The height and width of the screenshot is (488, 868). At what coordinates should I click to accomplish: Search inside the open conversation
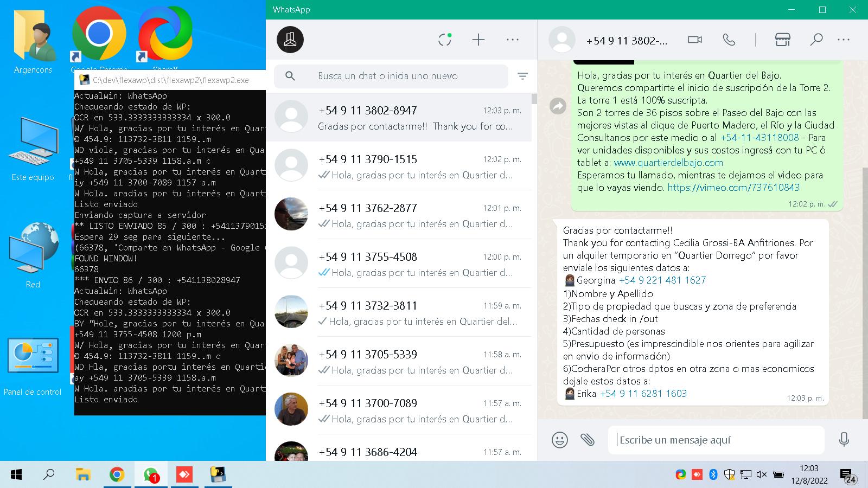point(816,40)
